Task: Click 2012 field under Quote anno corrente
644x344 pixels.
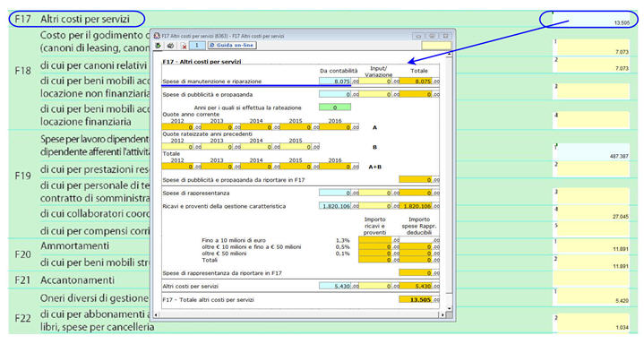Action: [x=178, y=127]
